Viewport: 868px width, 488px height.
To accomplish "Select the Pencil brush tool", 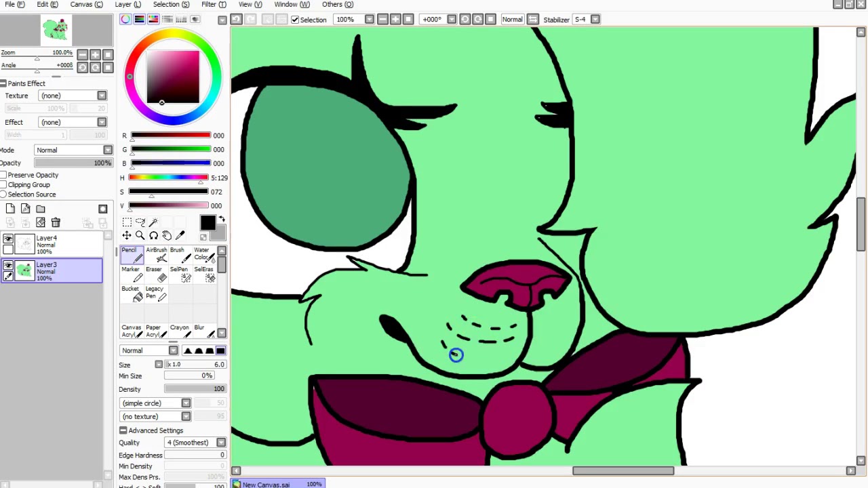I will pyautogui.click(x=132, y=255).
